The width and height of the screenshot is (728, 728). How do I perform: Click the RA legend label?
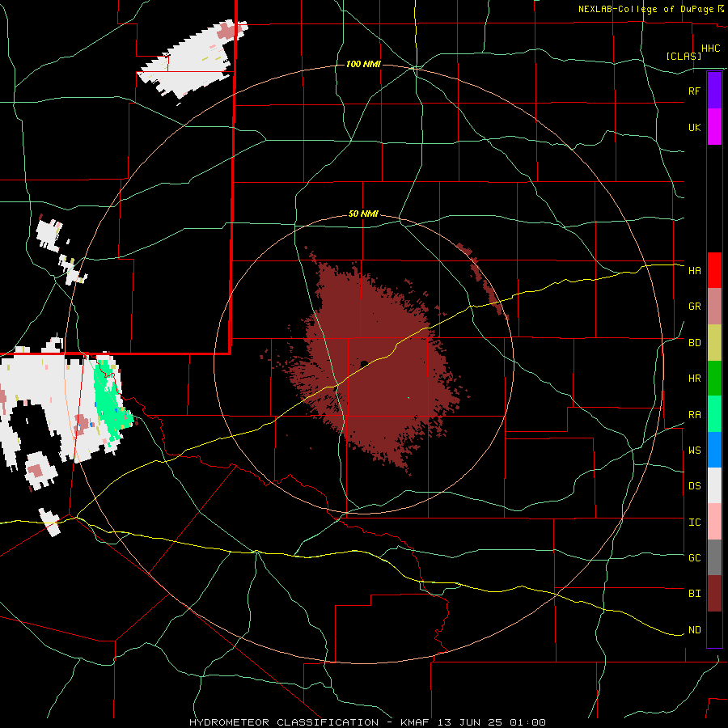(x=694, y=415)
